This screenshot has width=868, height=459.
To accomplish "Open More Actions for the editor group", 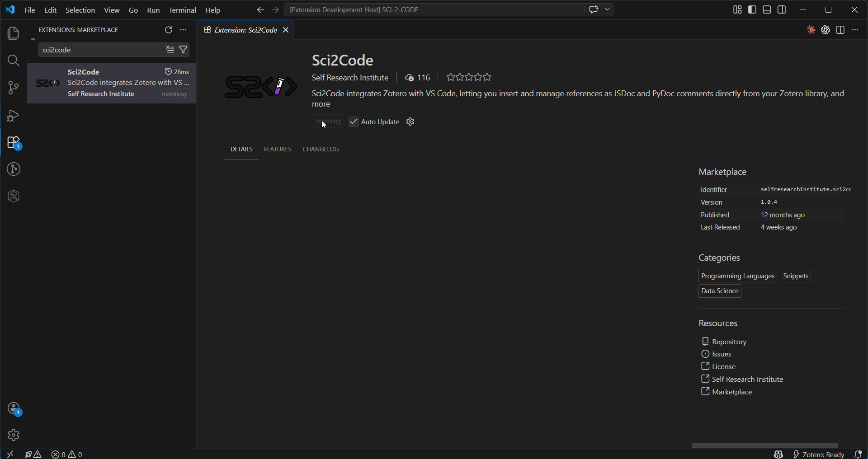I will pos(855,30).
